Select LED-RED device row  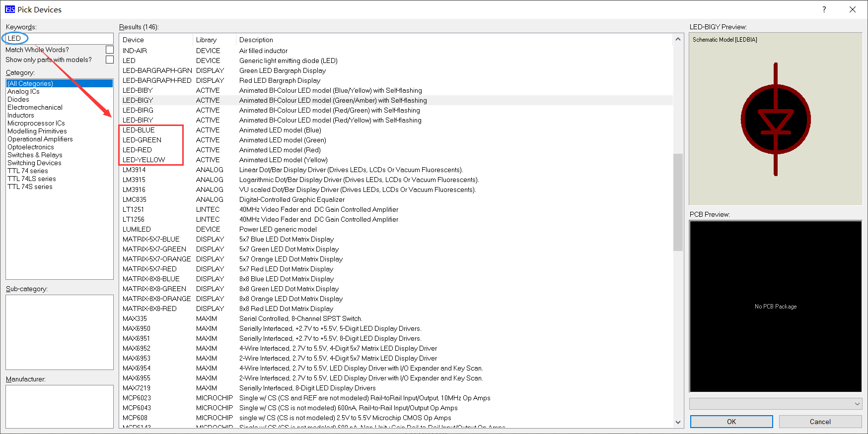(x=396, y=150)
